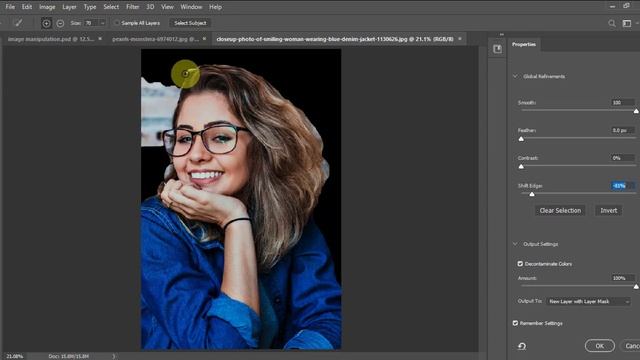The width and height of the screenshot is (640, 360).
Task: Open the Edit menu
Action: [27, 7]
